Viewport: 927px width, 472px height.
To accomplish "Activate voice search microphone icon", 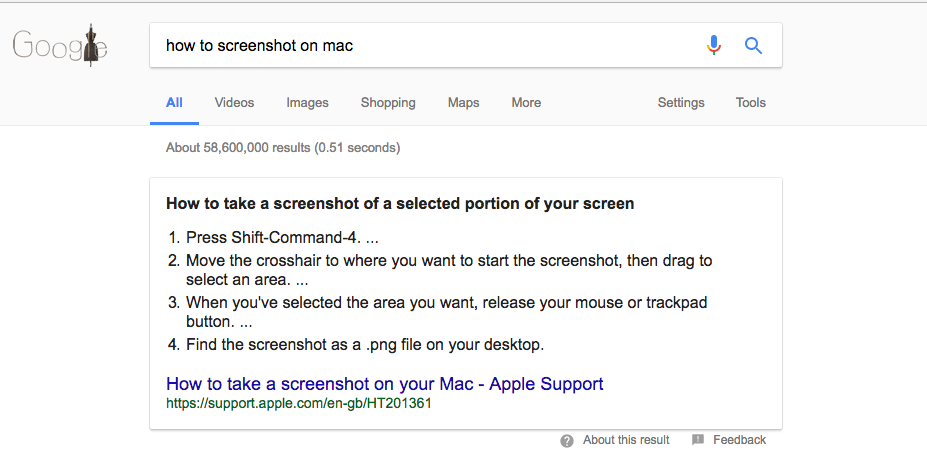I will click(x=714, y=45).
